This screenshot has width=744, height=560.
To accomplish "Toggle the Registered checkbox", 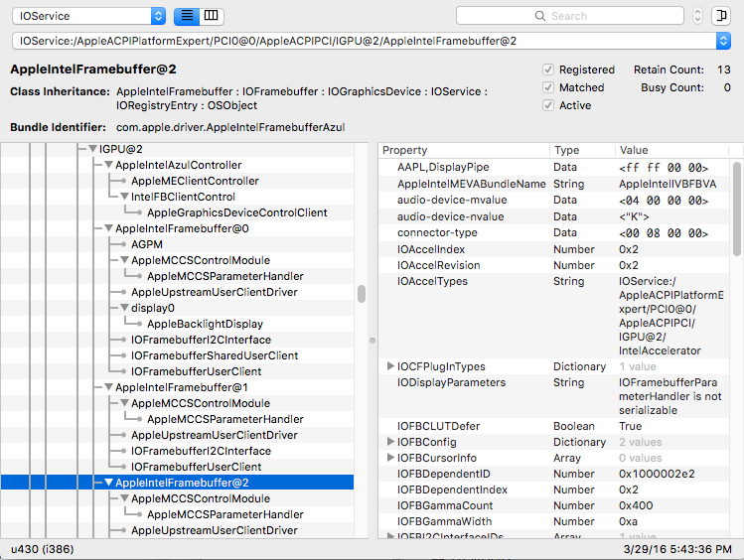I will click(x=548, y=70).
